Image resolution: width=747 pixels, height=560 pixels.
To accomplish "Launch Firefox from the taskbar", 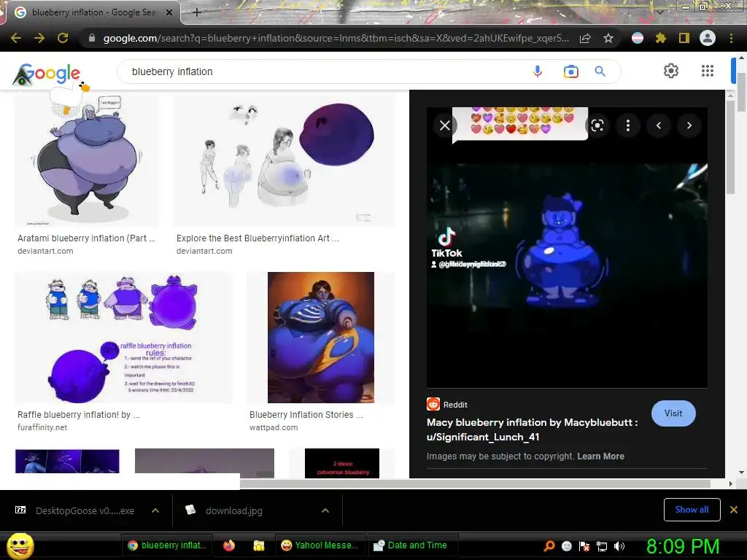I will coord(229,545).
